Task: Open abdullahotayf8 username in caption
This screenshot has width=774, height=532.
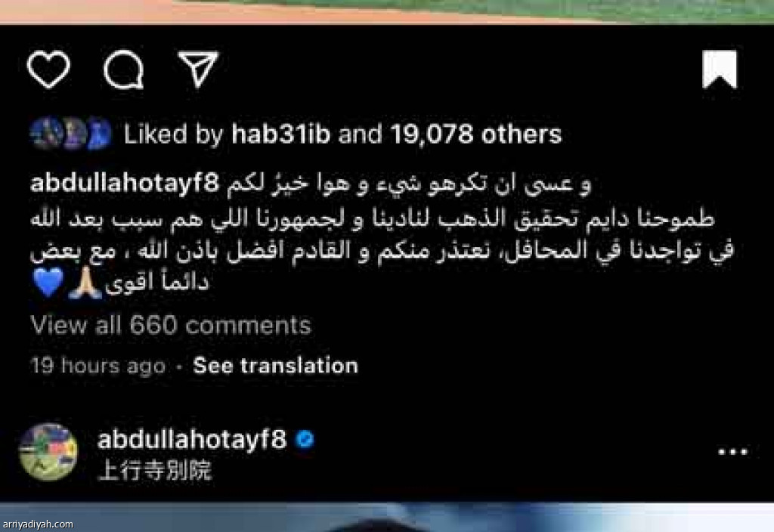Action: pyautogui.click(x=125, y=184)
